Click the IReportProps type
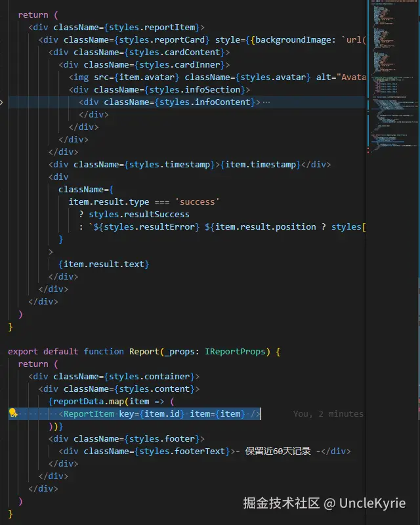The image size is (420, 525). (x=235, y=352)
